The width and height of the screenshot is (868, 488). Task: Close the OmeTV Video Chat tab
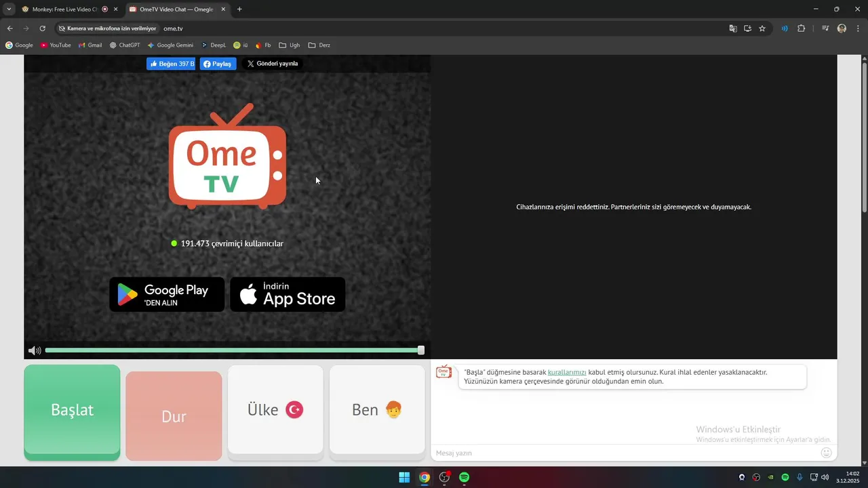[223, 9]
